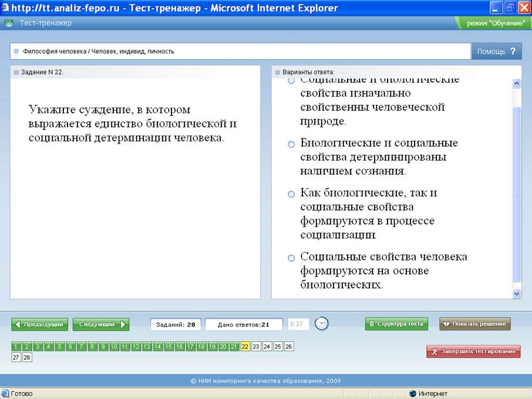Click the НИИ мониторинга качества образования footer

(x=265, y=381)
